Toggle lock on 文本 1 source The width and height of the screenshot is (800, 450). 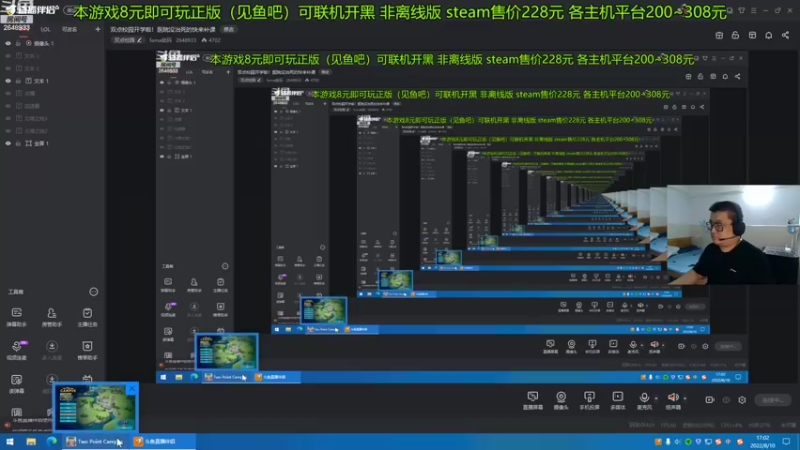[x=18, y=81]
